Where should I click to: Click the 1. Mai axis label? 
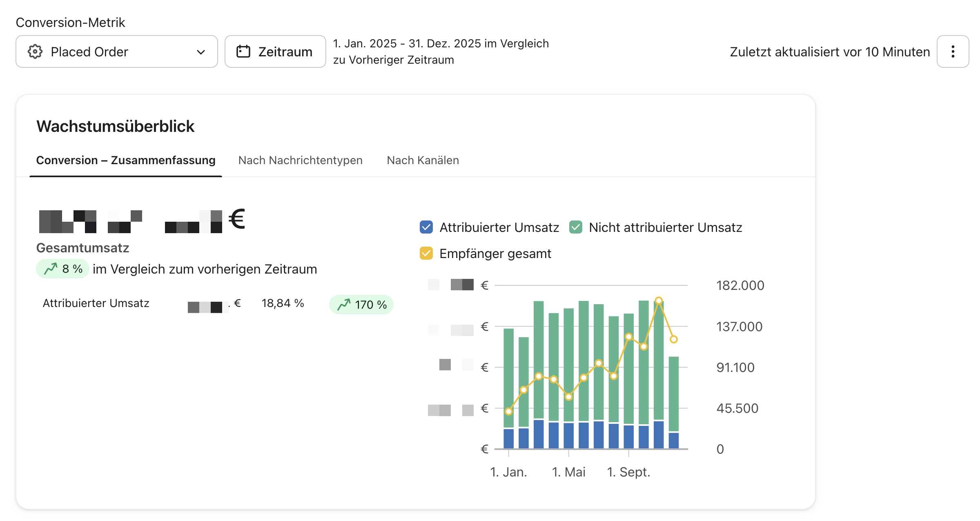click(568, 472)
